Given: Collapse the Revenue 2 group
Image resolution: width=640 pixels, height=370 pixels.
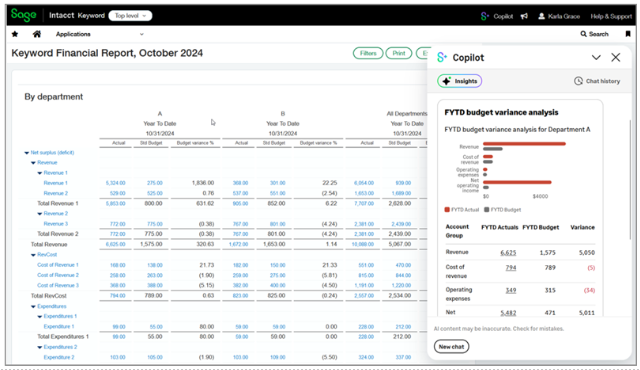Looking at the screenshot, I should pos(40,214).
